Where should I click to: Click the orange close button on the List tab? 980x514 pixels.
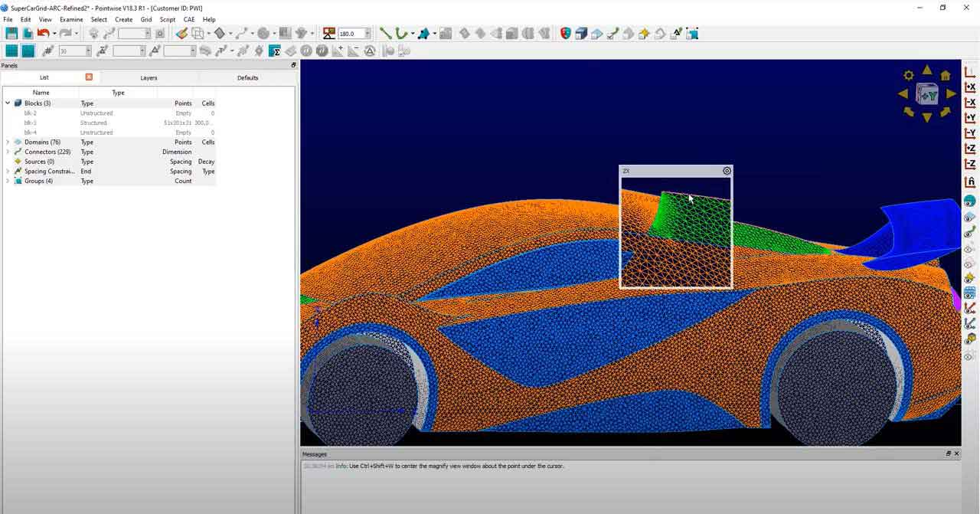[x=89, y=77]
